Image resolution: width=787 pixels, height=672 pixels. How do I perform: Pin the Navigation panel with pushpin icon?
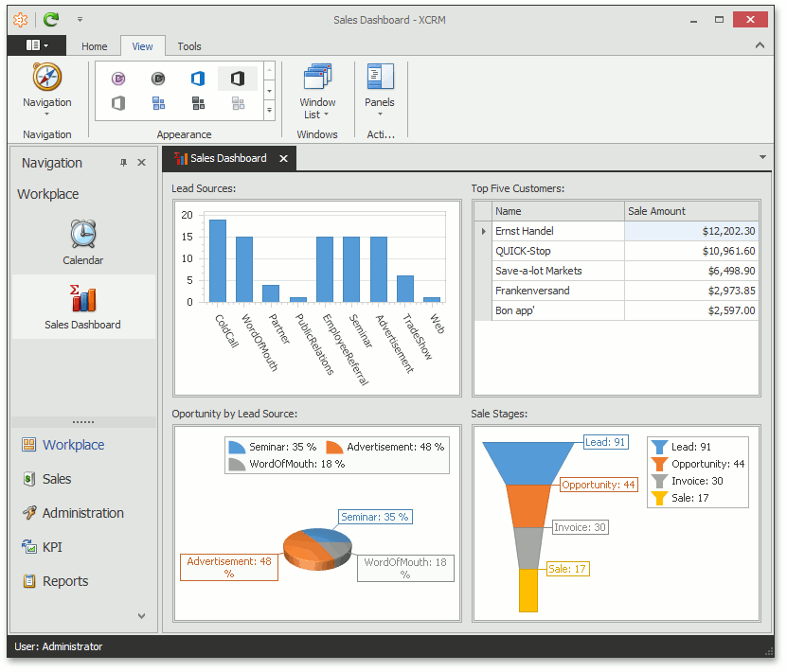(x=123, y=163)
